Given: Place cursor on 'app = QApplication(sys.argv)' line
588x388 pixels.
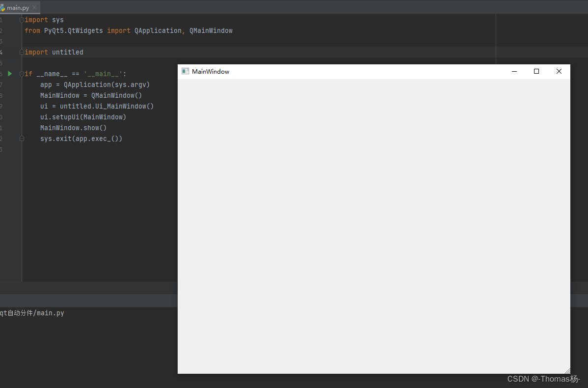Looking at the screenshot, I should [95, 85].
